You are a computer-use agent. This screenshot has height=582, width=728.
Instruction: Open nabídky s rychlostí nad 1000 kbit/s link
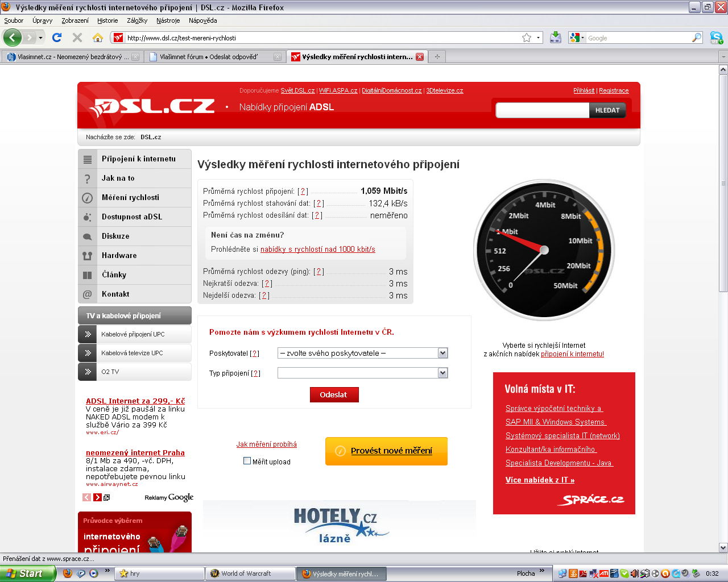point(317,249)
